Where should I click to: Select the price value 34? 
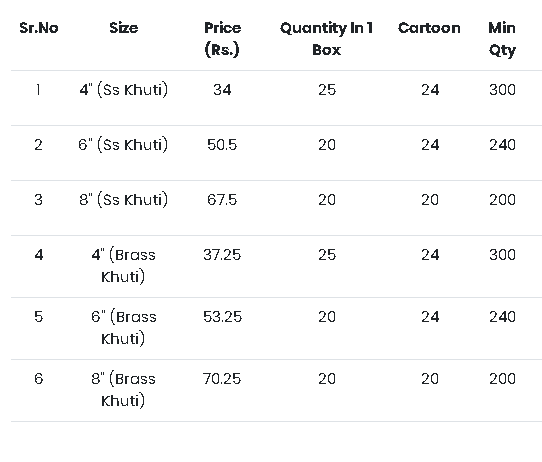222,90
